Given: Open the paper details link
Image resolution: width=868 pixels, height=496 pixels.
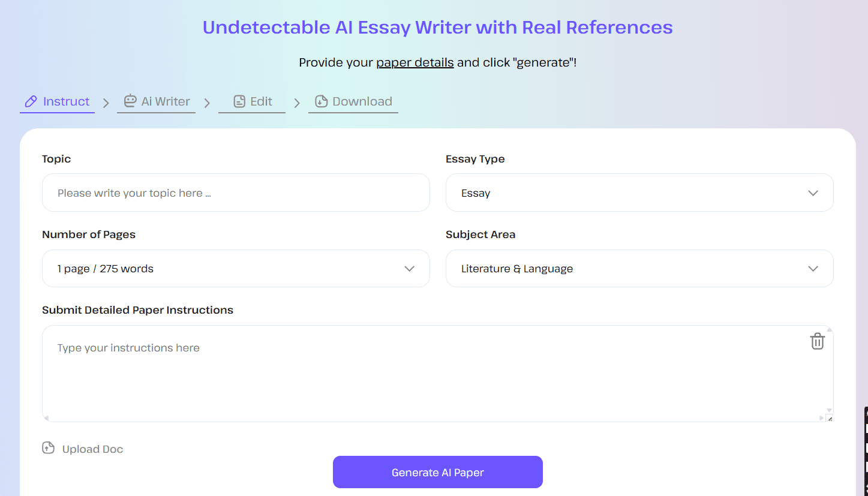Looking at the screenshot, I should [x=415, y=62].
